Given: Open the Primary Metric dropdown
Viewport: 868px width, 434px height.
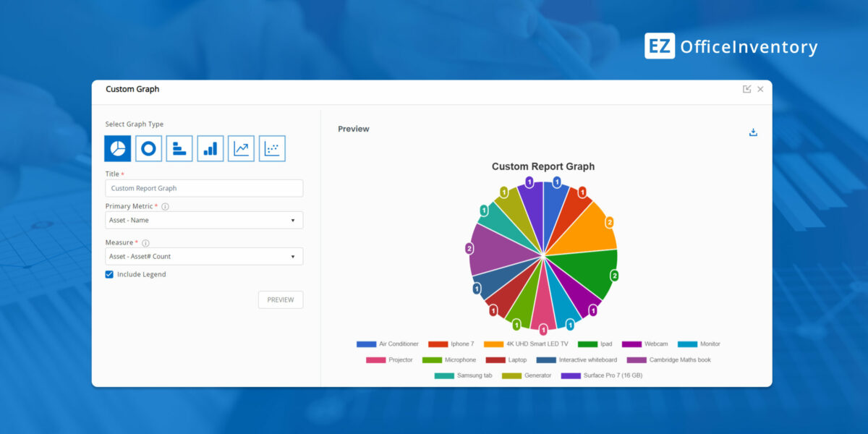Looking at the screenshot, I should coord(204,220).
